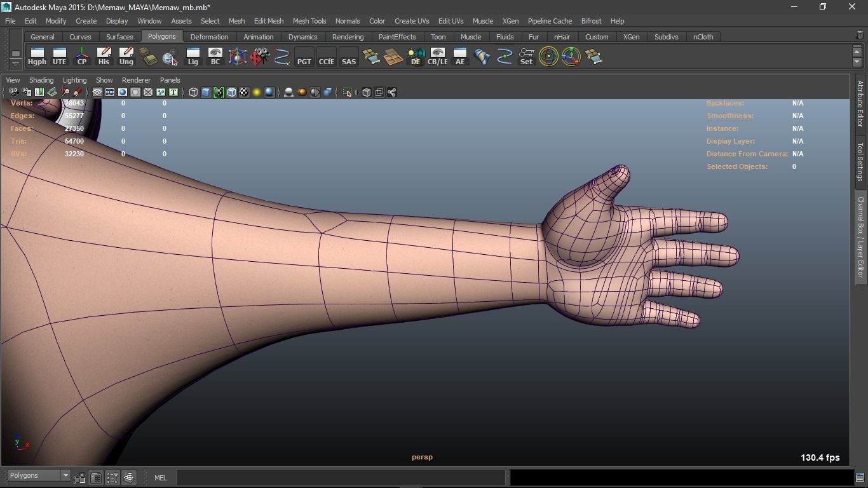Click the Ung shelf icon
The image size is (868, 488).
[126, 57]
